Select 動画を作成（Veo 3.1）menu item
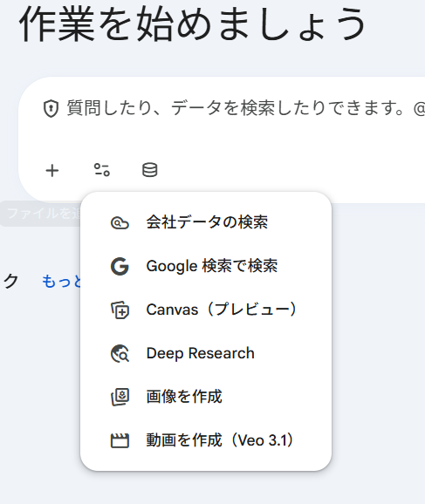The height and width of the screenshot is (504, 425). [206, 440]
